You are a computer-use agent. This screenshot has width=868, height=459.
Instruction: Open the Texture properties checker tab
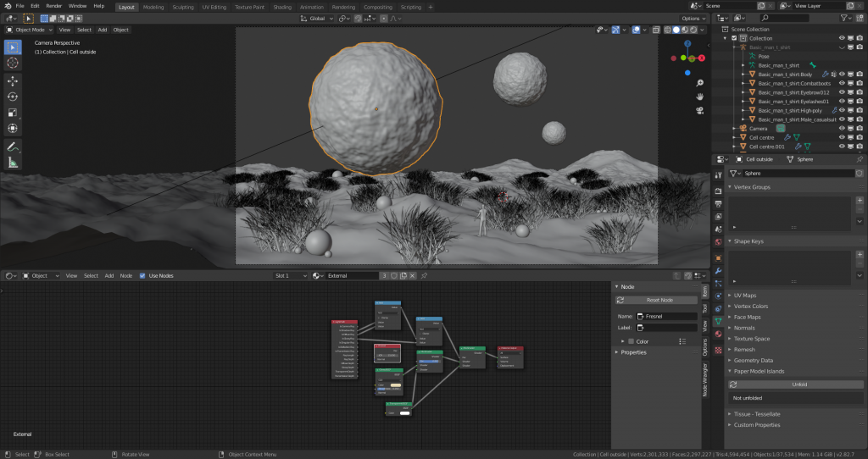pyautogui.click(x=718, y=350)
